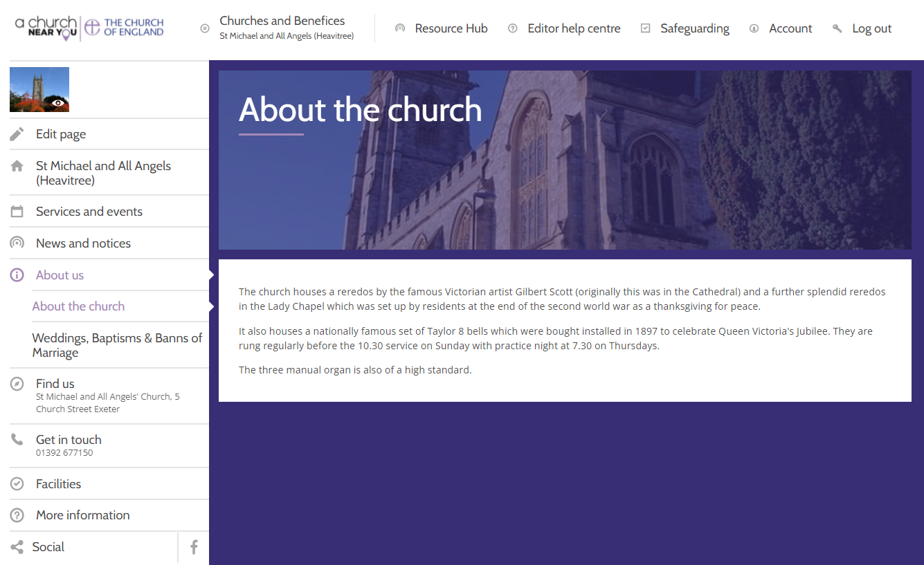Image resolution: width=924 pixels, height=565 pixels.
Task: Toggle the eye icon on church thumbnail
Action: pos(58,103)
